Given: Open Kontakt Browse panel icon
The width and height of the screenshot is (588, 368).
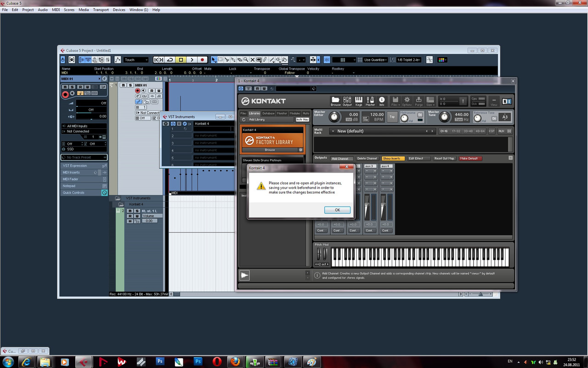Looking at the screenshot, I should coord(335,101).
